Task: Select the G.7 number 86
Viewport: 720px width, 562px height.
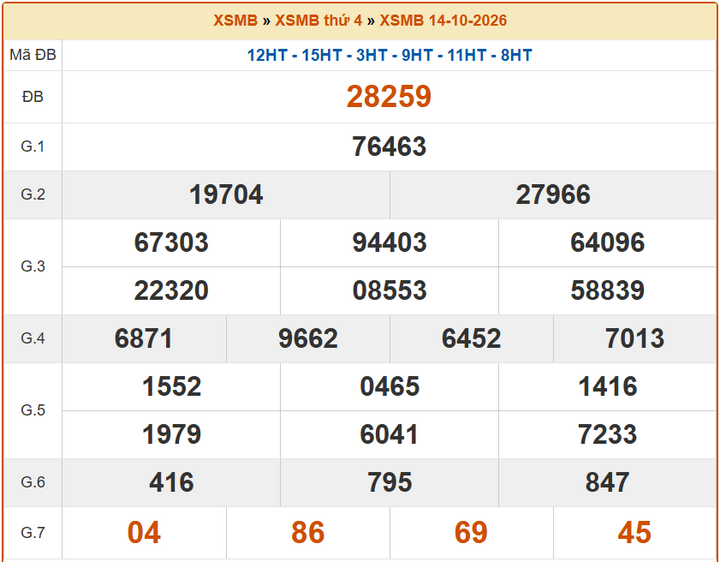Action: tap(308, 533)
